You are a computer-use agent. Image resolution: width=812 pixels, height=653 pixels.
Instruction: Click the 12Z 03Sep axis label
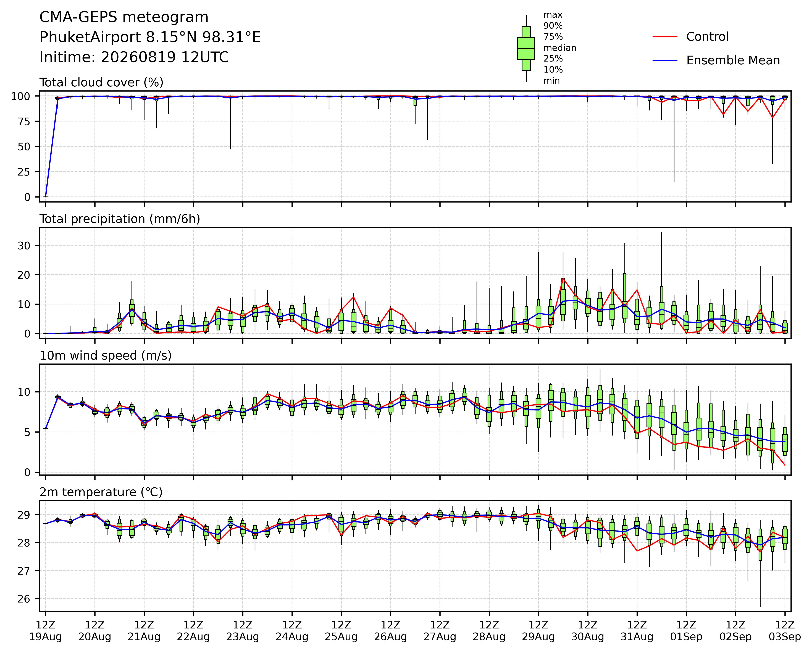tap(785, 631)
